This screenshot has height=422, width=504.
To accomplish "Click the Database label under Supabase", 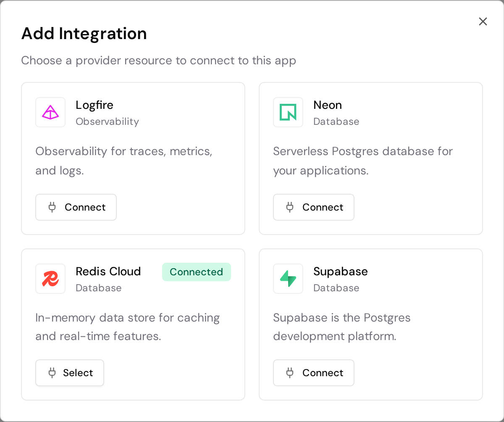I will tap(336, 288).
